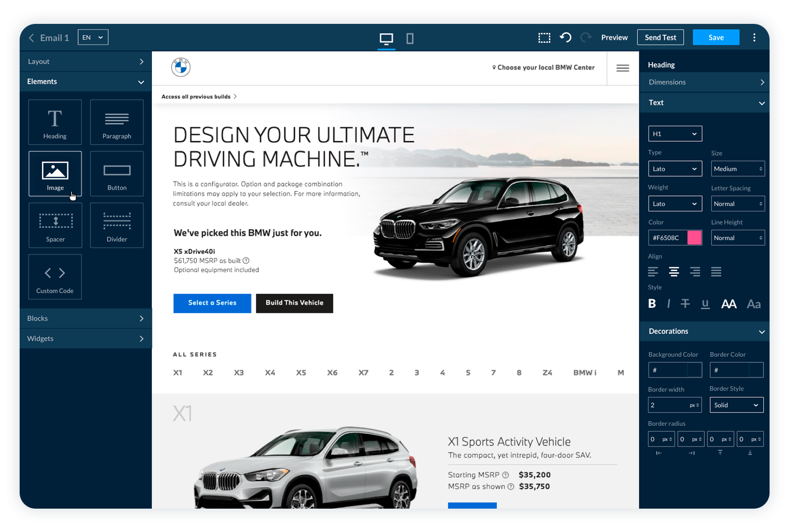Click the dashed selection box icon
The height and width of the screenshot is (532, 794).
(544, 38)
